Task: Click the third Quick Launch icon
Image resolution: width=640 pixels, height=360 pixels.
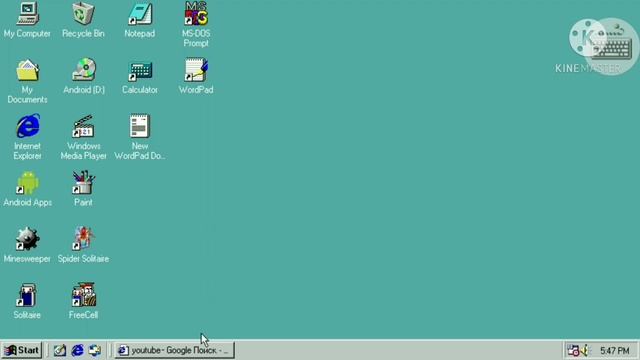Action: point(95,350)
